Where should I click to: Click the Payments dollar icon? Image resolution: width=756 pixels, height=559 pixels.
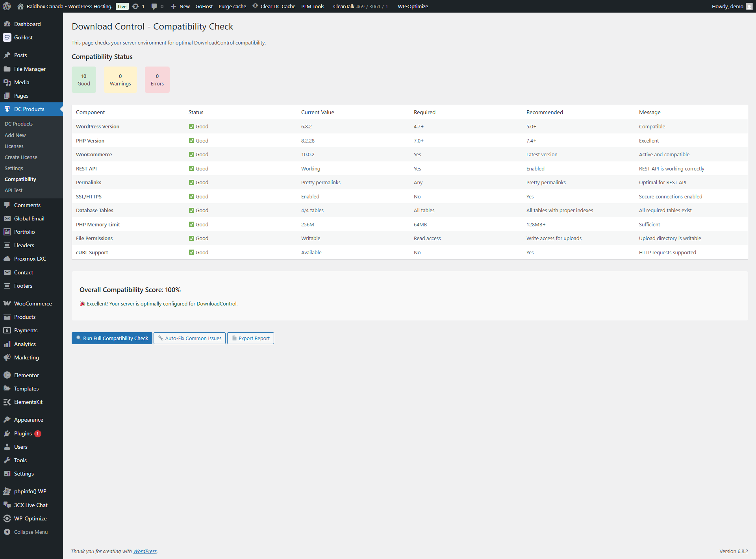(x=7, y=330)
